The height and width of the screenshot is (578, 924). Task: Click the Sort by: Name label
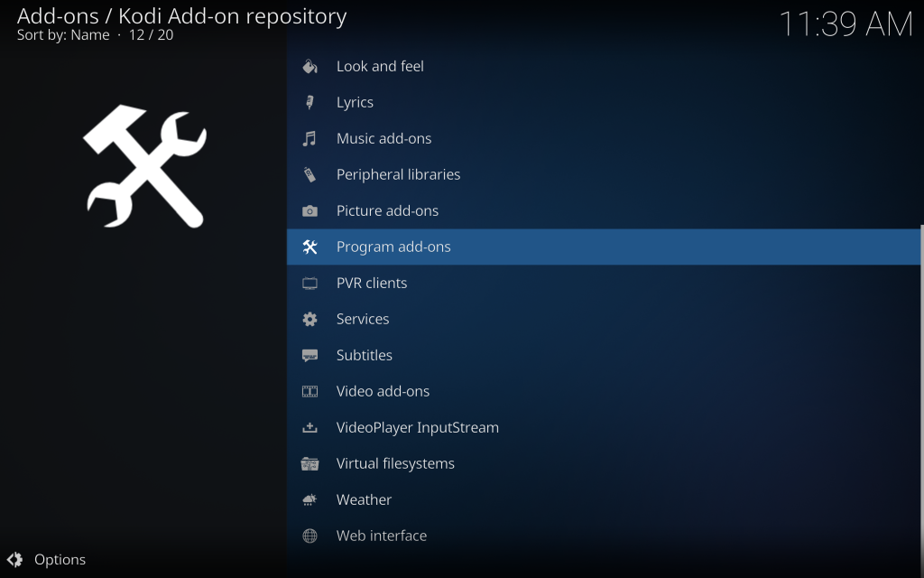63,35
